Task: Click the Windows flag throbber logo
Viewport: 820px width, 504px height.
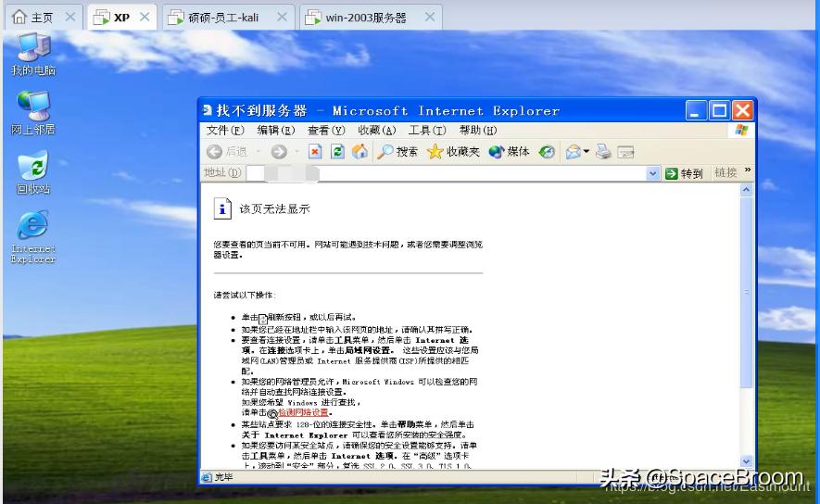Action: 741,131
